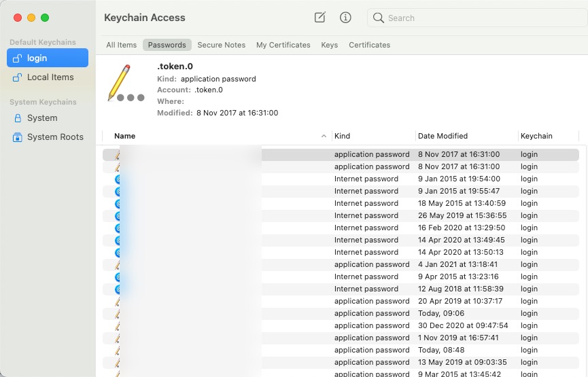Select the entry modified 4 Jan 2021 at 13:18:41
The height and width of the screenshot is (377, 588).
340,265
